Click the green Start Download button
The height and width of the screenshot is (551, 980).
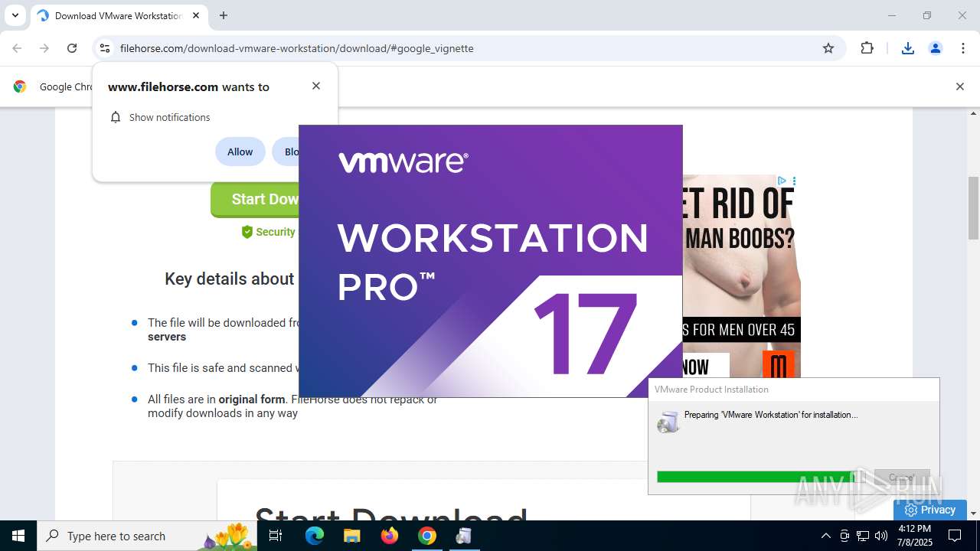tap(255, 199)
